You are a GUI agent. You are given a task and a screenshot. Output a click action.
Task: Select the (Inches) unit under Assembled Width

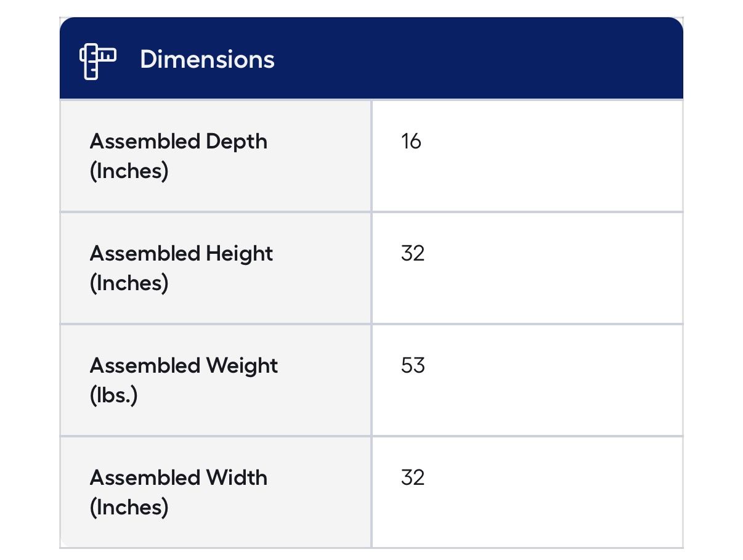point(129,508)
